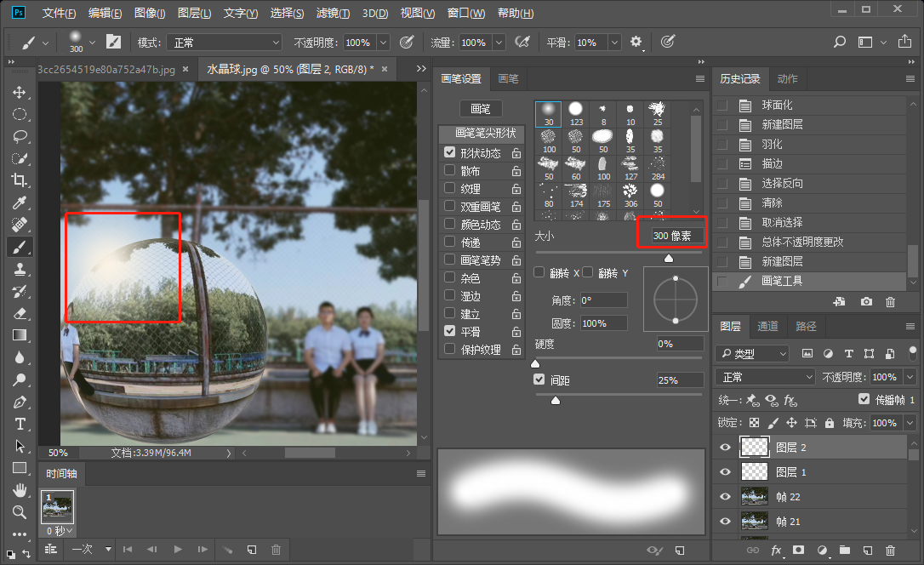Create new snapshot camera icon in History
This screenshot has width=924, height=565.
point(865,302)
